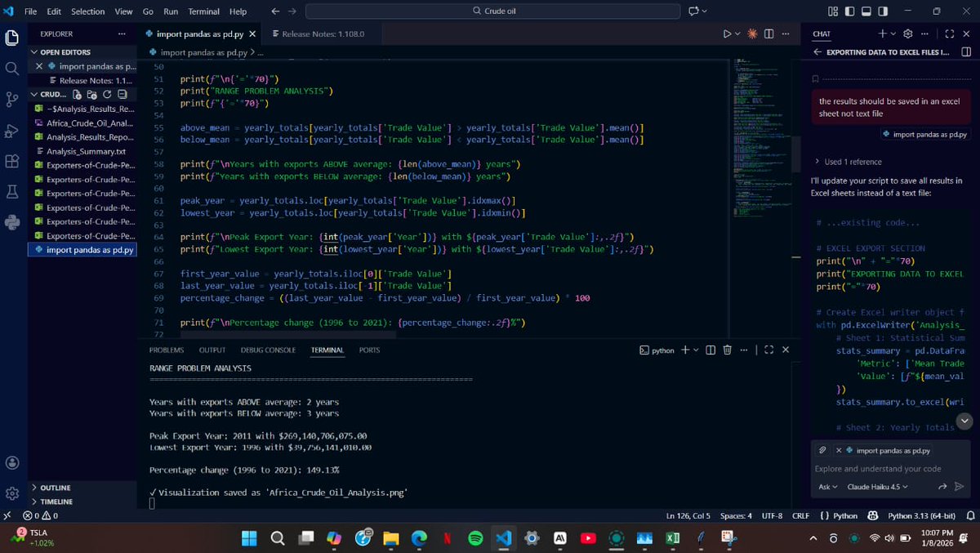The height and width of the screenshot is (553, 980).
Task: Toggle the secondary side bar layout button
Action: click(882, 11)
